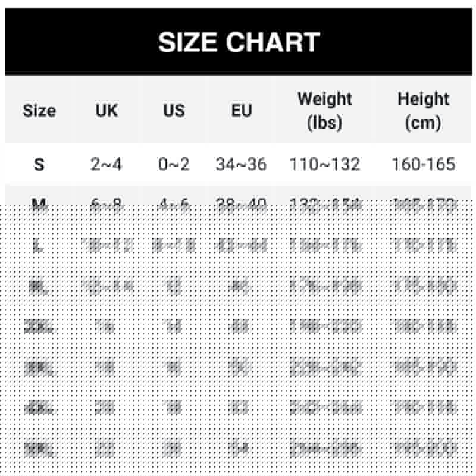This screenshot has width=476, height=476.
Task: Select the S size row label
Action: click(39, 165)
